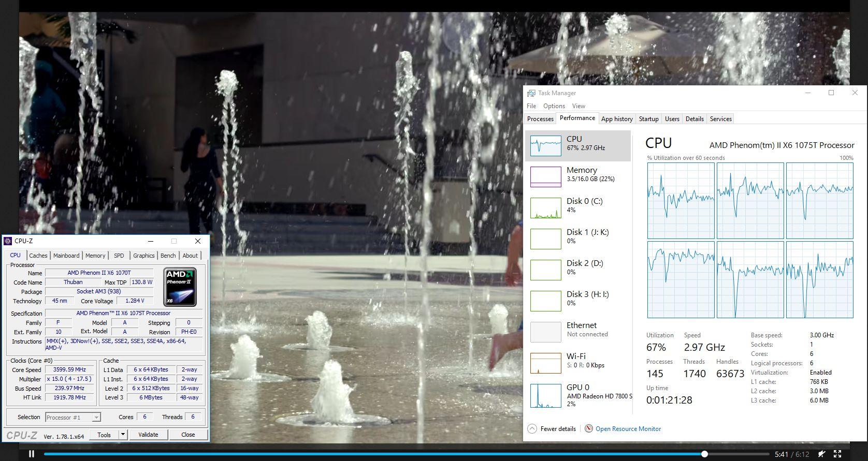Viewport: 868px width, 461px height.
Task: Open the View menu in Task Manager
Action: 578,106
